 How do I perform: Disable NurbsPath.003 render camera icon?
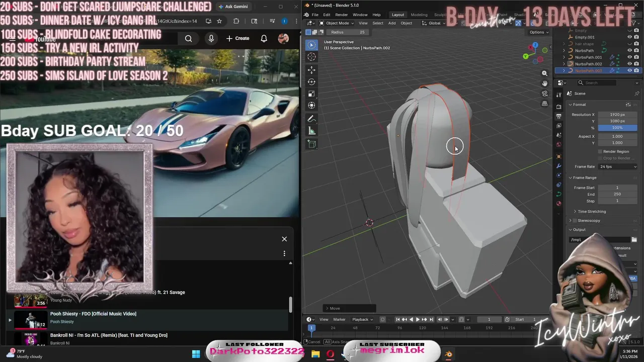coord(636,70)
